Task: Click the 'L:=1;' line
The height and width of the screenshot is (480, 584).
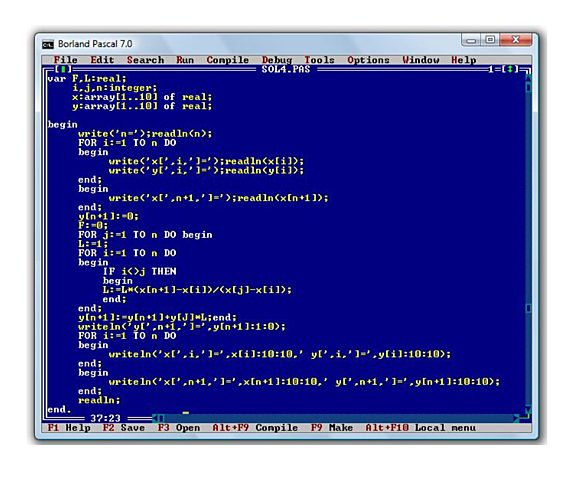Action: coord(93,244)
